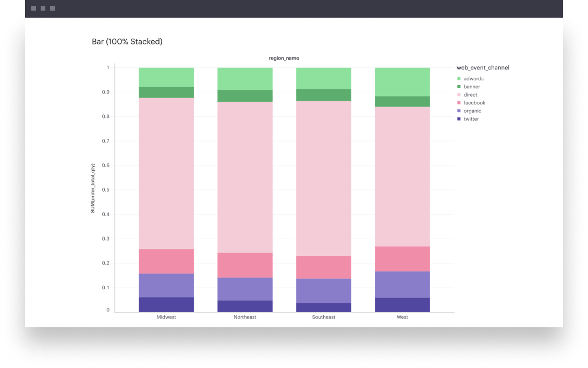588x368 pixels.
Task: Click the region_name axis title
Action: [284, 58]
